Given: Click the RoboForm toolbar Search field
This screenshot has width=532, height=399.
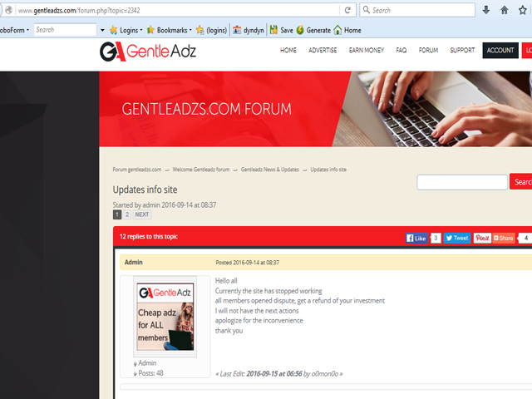Looking at the screenshot, I should click(x=65, y=30).
